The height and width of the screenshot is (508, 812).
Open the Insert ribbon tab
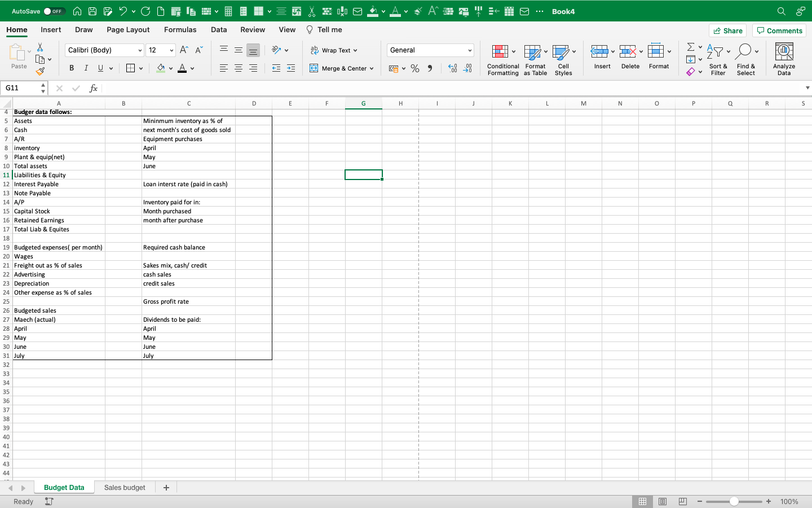point(51,30)
